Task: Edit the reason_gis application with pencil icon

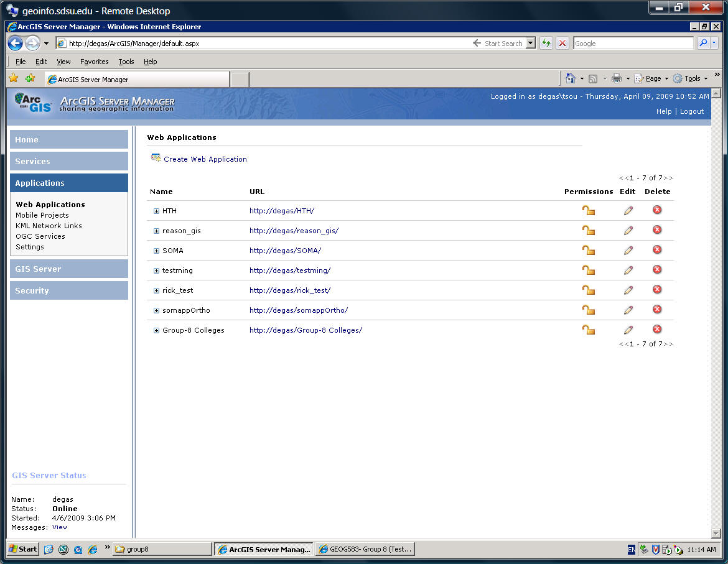Action: 628,231
